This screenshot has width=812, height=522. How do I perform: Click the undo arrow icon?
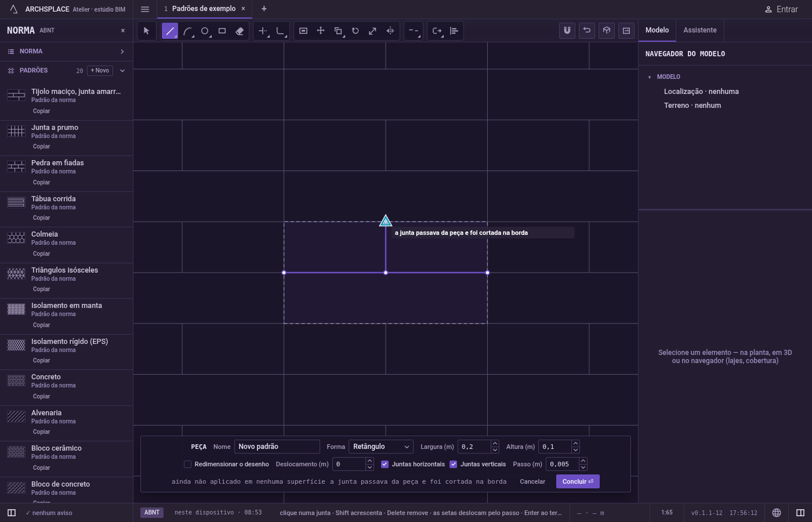tap(587, 31)
